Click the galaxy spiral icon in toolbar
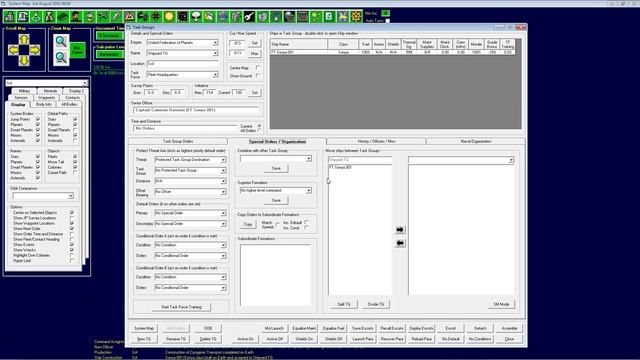640x360 pixels. [182, 17]
